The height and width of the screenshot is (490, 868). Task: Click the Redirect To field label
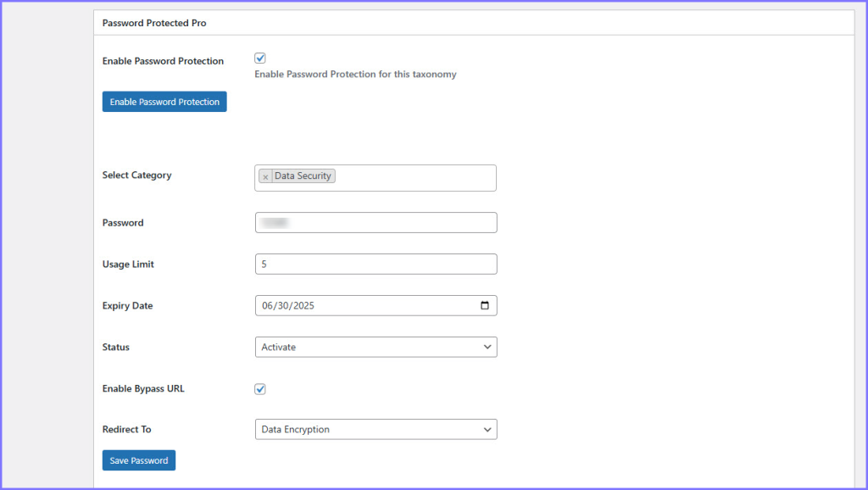[x=126, y=430]
